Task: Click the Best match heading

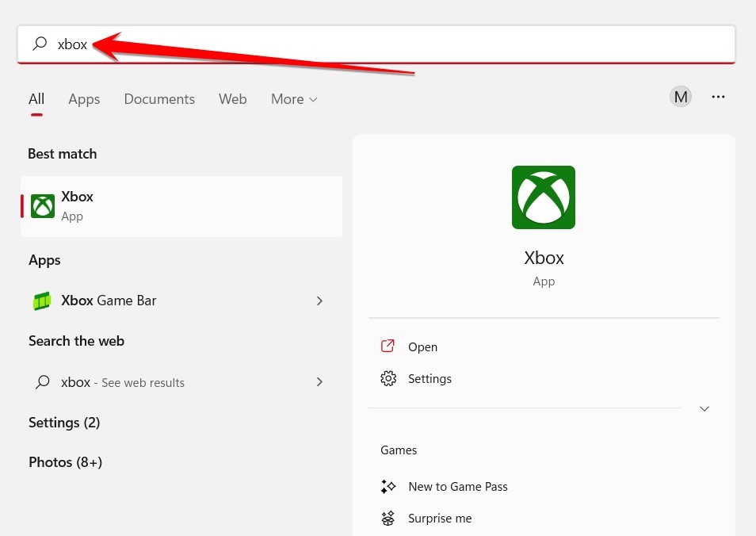Action: coord(62,154)
